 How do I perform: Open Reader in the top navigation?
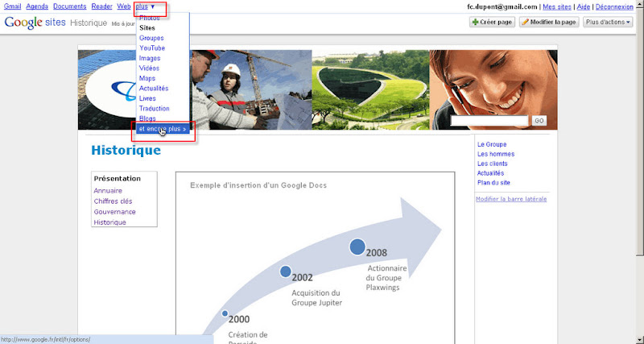[102, 6]
